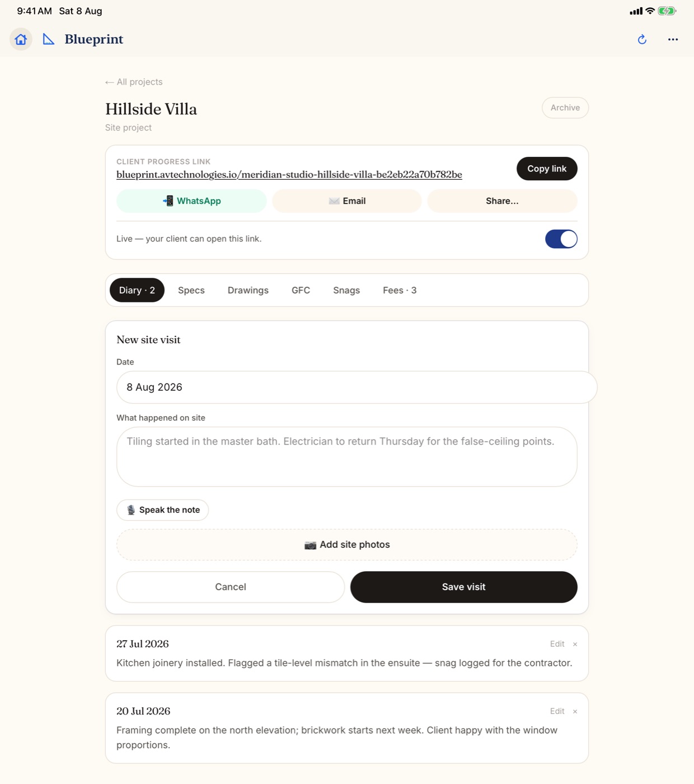Open the visit Date picker field
The width and height of the screenshot is (694, 784).
(357, 387)
